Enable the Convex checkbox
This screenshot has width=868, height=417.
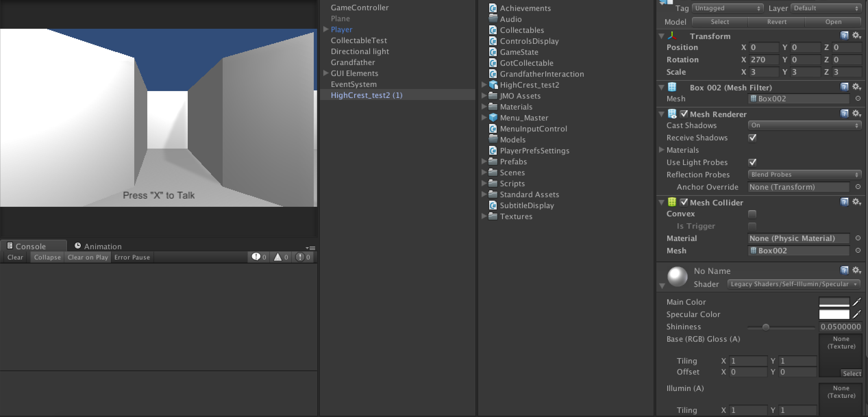752,214
